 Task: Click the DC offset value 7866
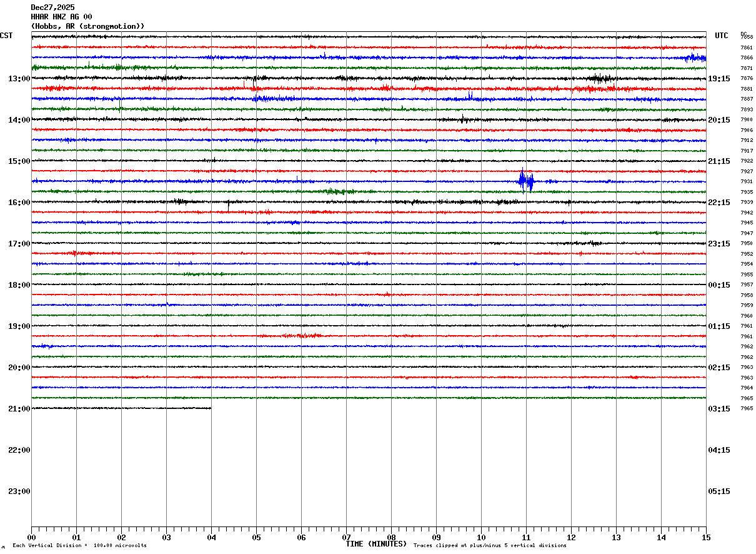747,58
